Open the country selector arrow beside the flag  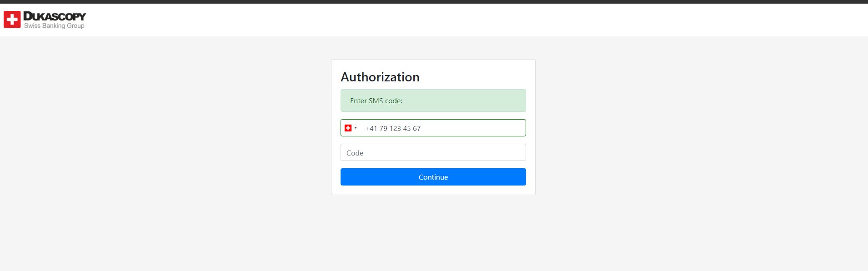356,128
